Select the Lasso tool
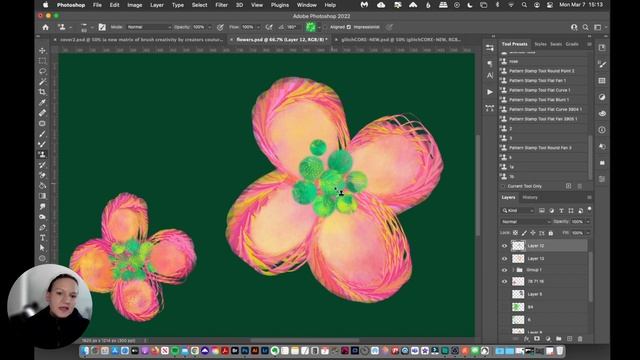Screen dimensions: 640x360 pyautogui.click(x=42, y=71)
